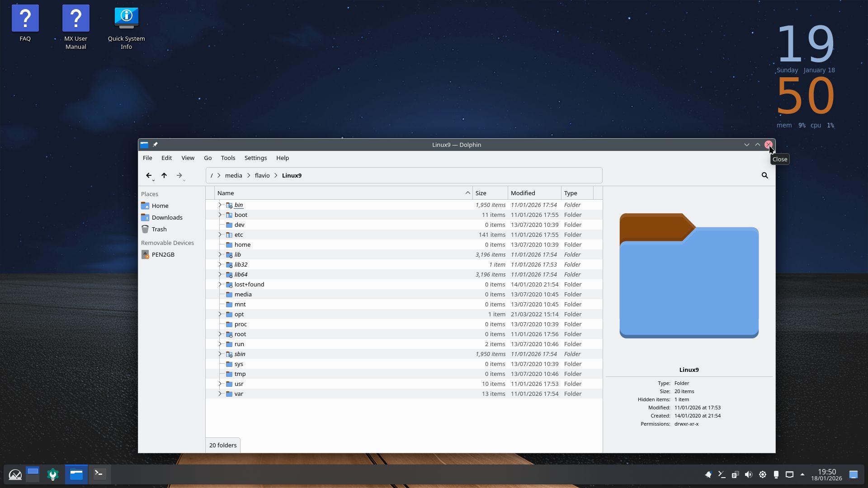Open PEN2GB removable device
The height and width of the screenshot is (488, 868).
coord(163,254)
